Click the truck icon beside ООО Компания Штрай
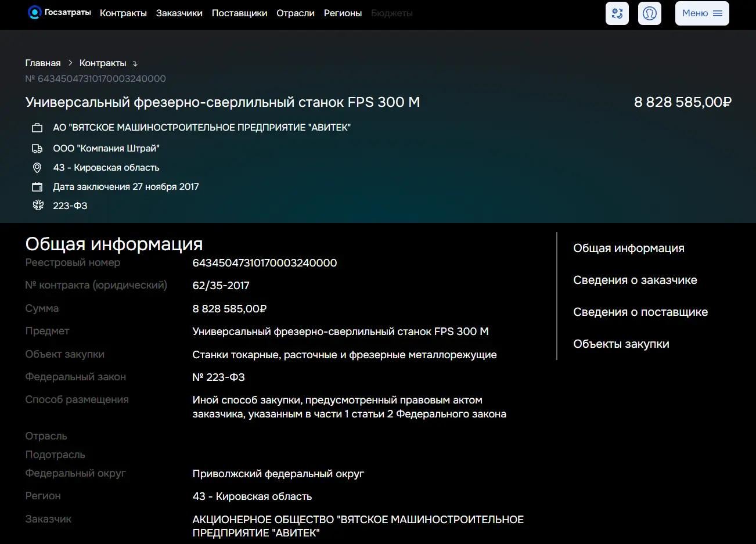 (37, 149)
